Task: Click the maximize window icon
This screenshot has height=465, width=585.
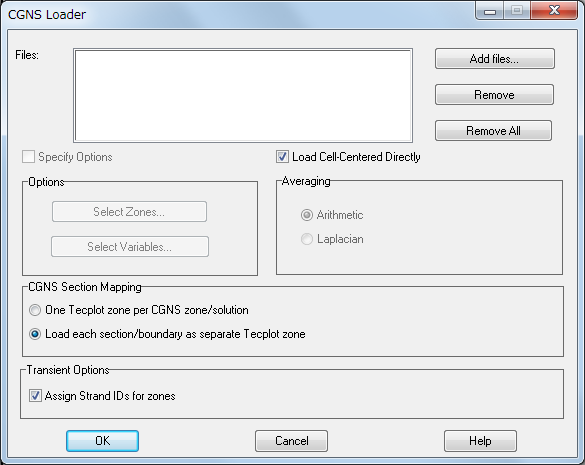Action: coord(517,10)
